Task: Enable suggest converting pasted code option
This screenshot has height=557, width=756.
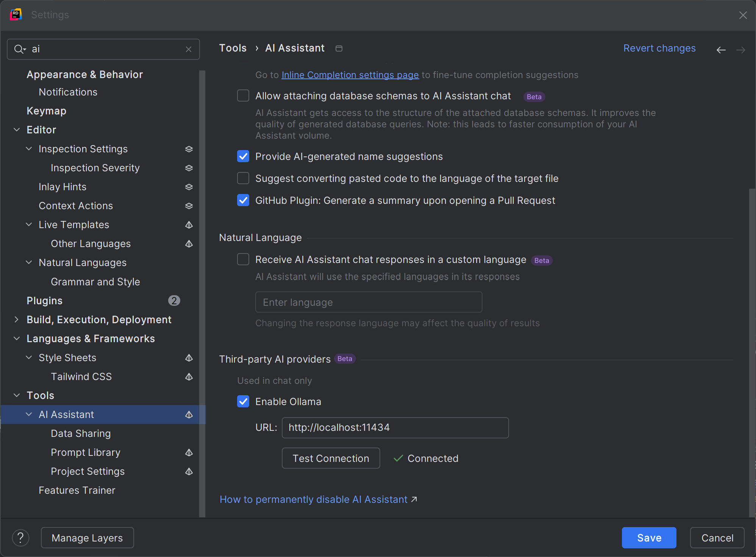Action: click(243, 178)
